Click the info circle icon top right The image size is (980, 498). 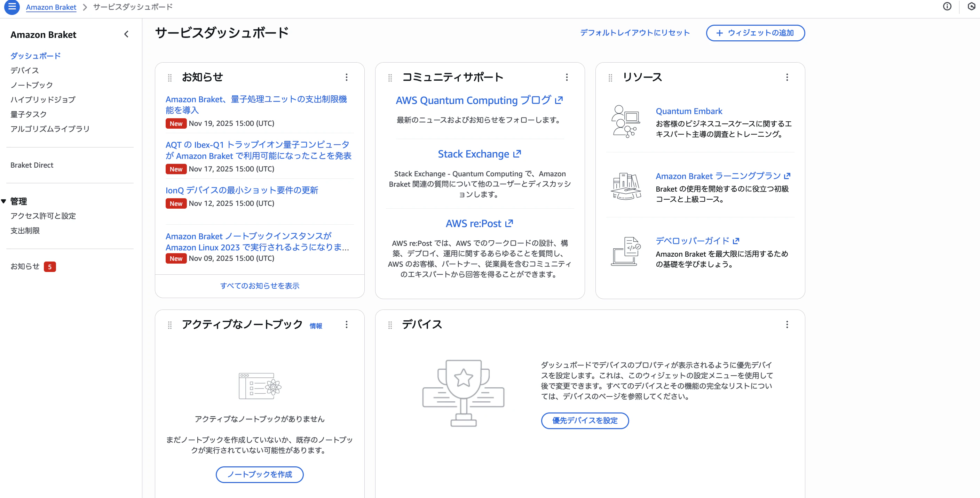[947, 7]
